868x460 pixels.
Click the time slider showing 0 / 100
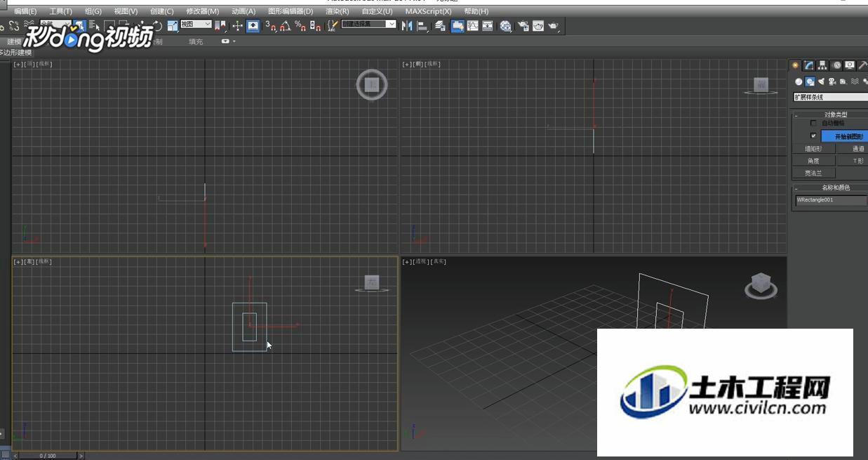pyautogui.click(x=48, y=456)
